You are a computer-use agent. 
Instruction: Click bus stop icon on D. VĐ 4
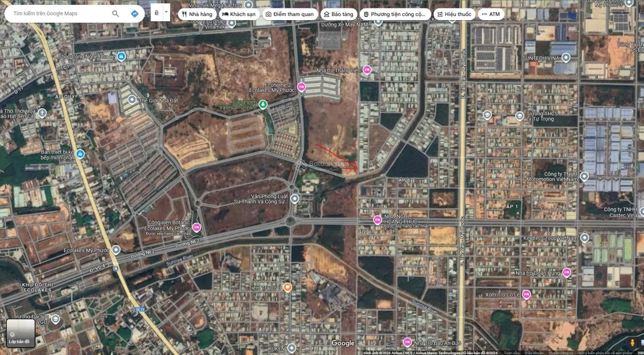(x=116, y=268)
